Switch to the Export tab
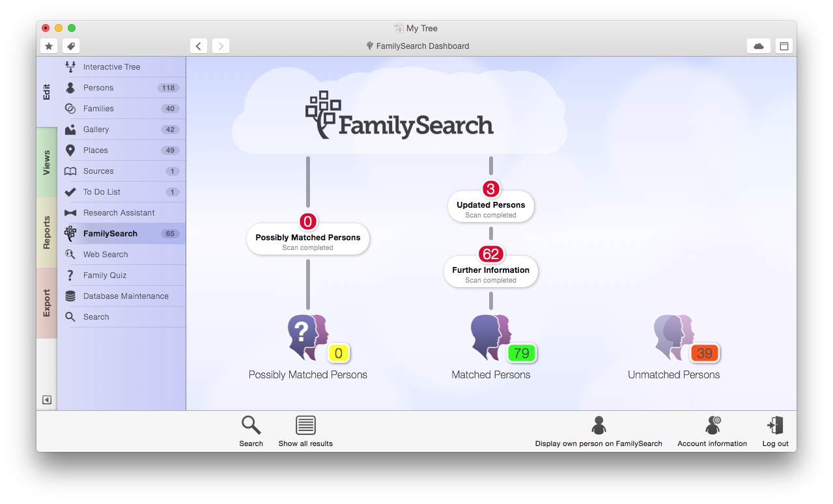 pyautogui.click(x=47, y=303)
